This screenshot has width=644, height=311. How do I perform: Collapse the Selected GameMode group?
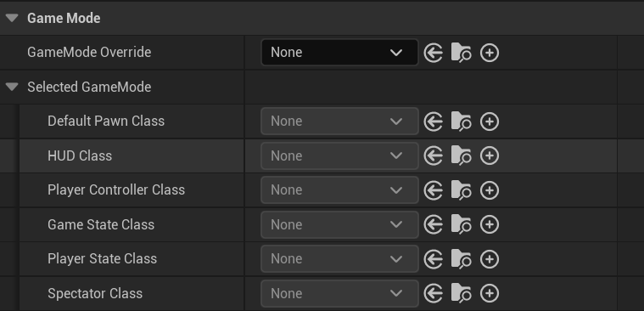(13, 87)
